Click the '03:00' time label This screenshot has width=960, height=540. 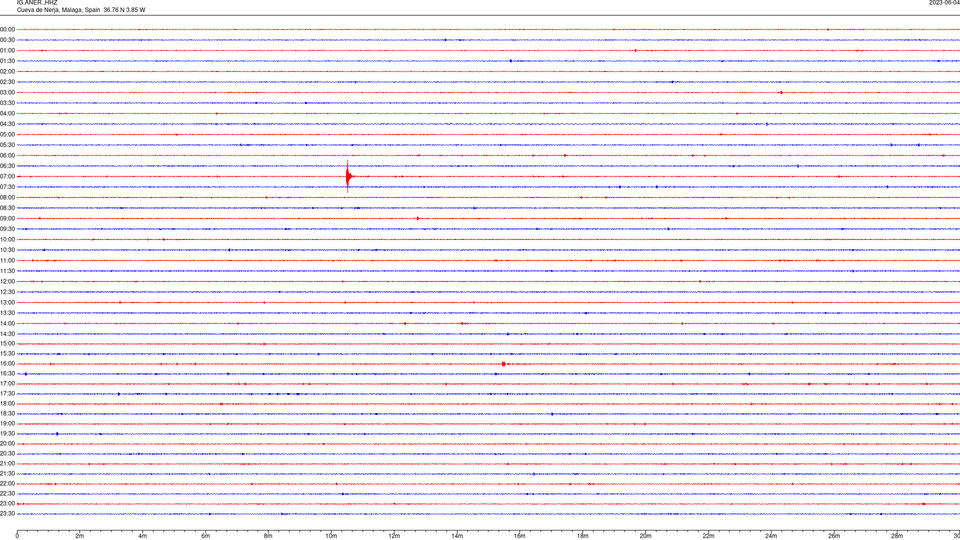[7, 92]
